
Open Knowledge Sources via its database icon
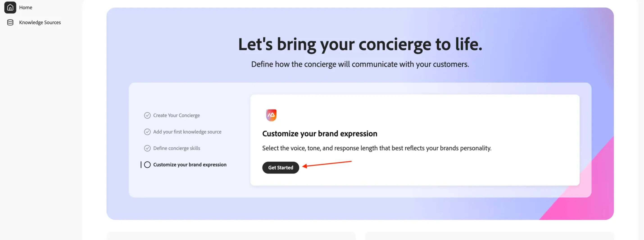[10, 23]
